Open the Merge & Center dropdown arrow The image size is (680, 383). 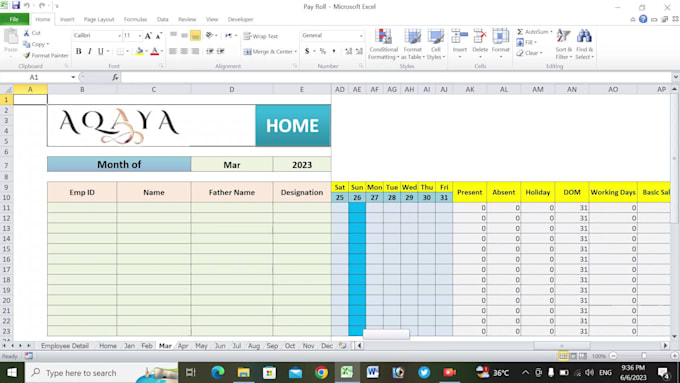296,51
